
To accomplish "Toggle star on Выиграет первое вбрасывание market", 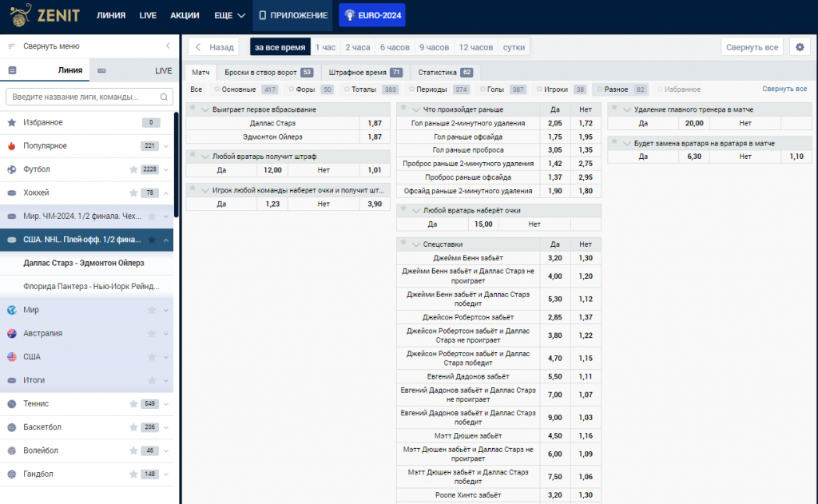I will (x=193, y=109).
